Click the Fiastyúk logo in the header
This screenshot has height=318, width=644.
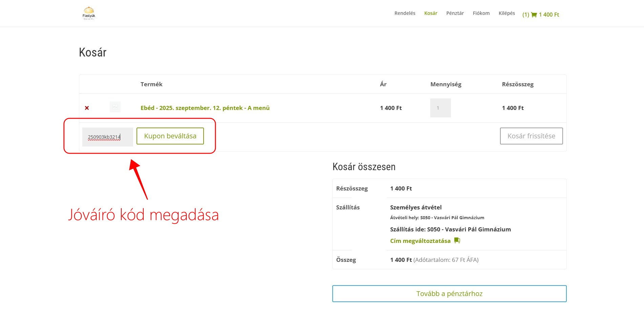(x=89, y=13)
